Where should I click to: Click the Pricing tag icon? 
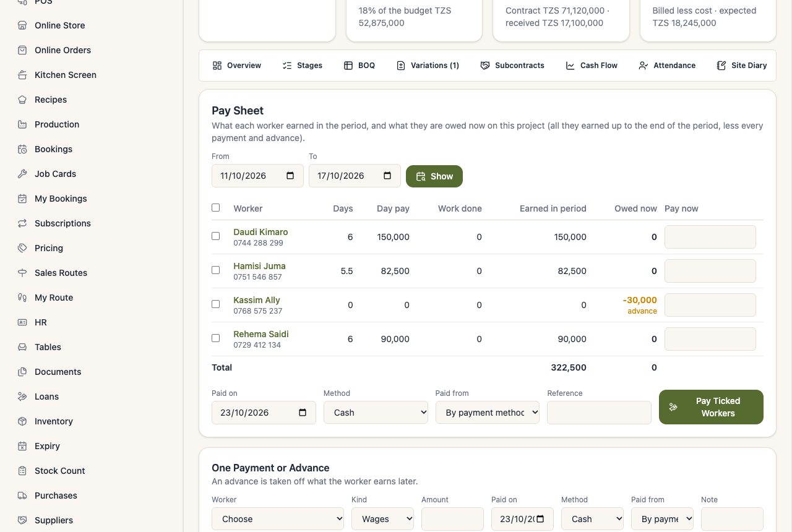(22, 248)
